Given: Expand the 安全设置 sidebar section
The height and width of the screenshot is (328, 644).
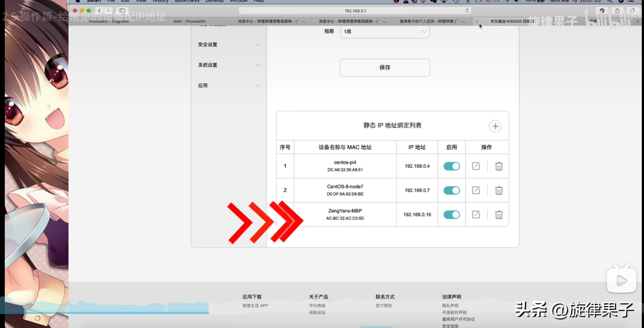Looking at the screenshot, I should tap(229, 44).
